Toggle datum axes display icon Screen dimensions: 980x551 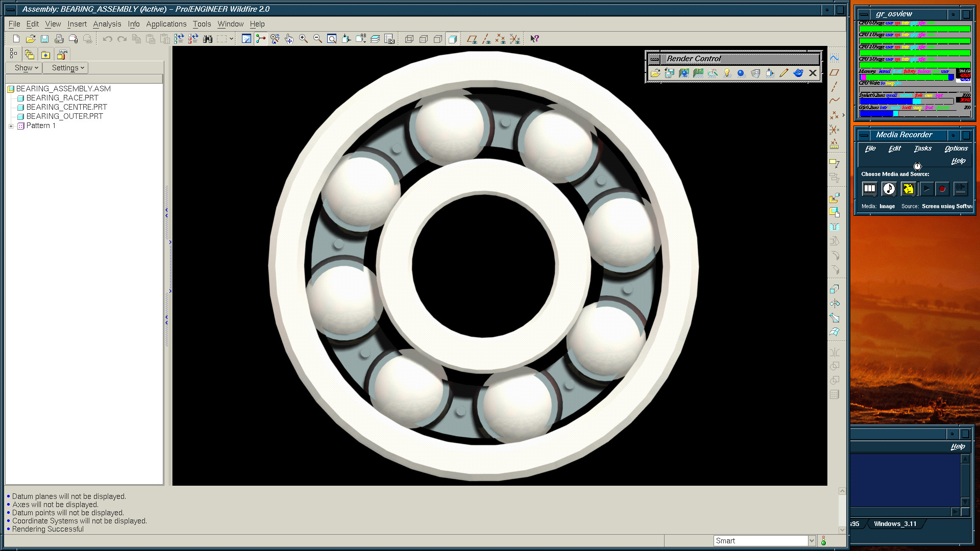click(x=486, y=39)
